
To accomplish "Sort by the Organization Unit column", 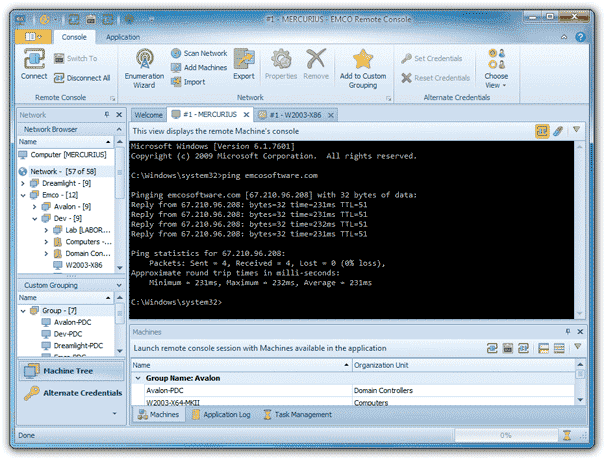I will [x=463, y=365].
